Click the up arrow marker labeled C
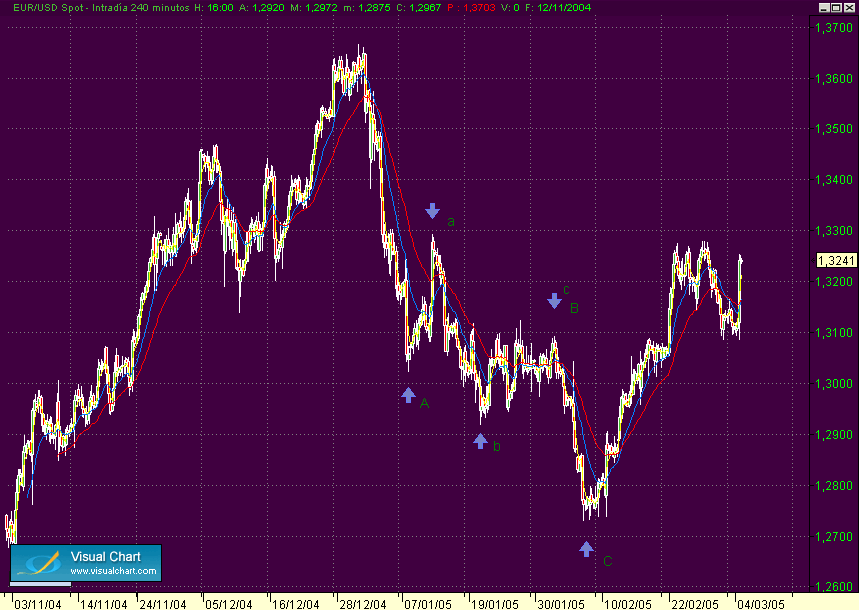 point(586,549)
